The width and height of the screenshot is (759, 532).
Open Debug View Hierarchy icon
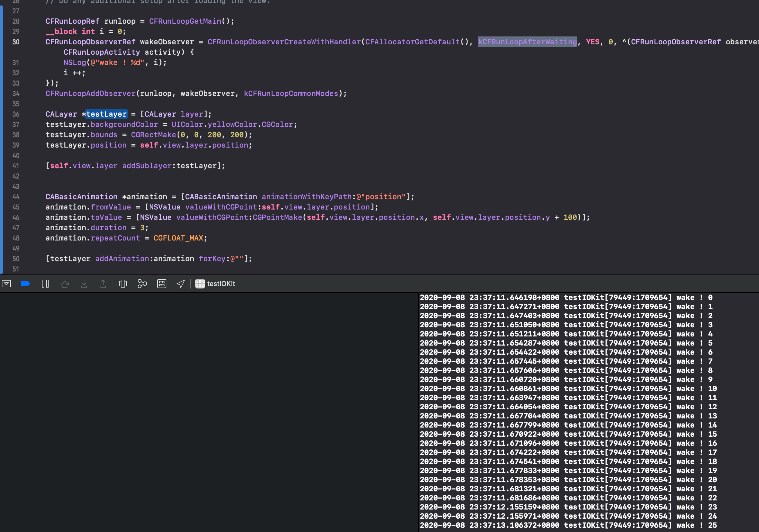coord(123,283)
